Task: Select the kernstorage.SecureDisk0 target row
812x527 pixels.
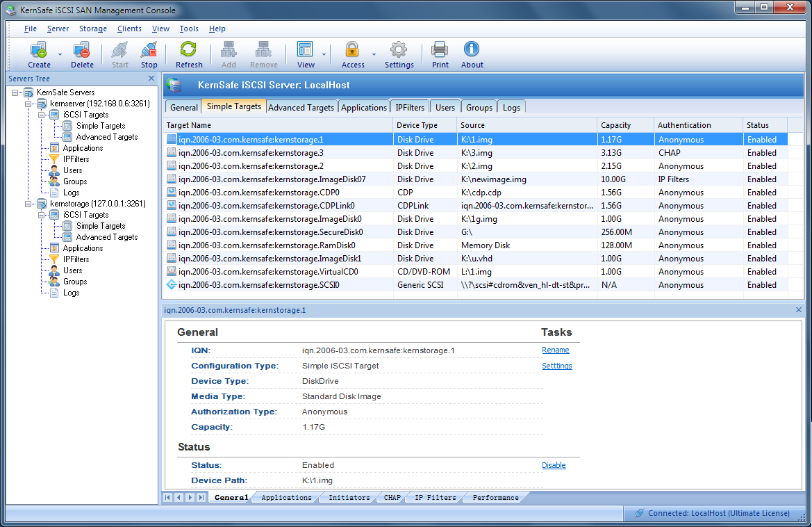Action: tap(477, 232)
